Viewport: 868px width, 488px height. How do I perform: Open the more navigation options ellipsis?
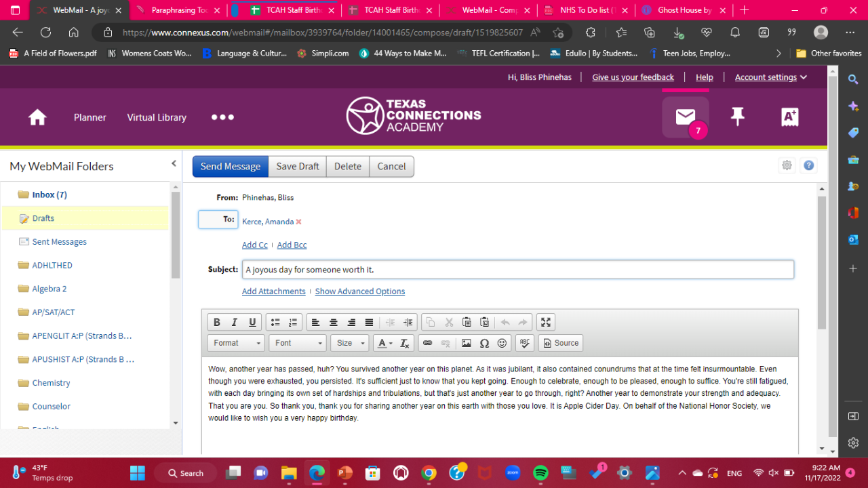[x=222, y=117]
